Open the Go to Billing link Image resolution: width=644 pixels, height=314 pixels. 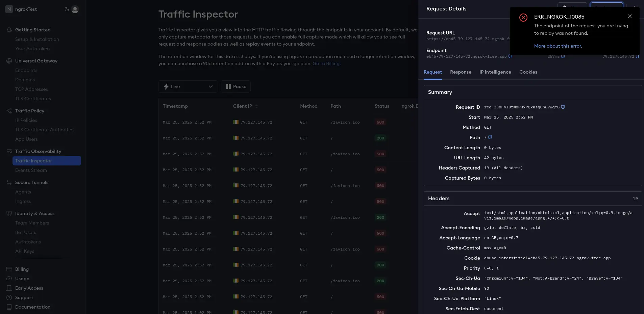click(x=326, y=63)
